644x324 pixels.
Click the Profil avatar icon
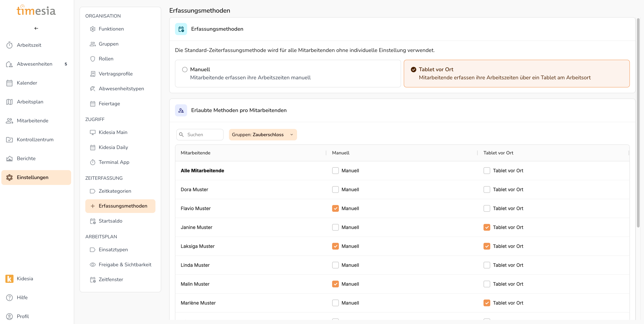coord(9,316)
